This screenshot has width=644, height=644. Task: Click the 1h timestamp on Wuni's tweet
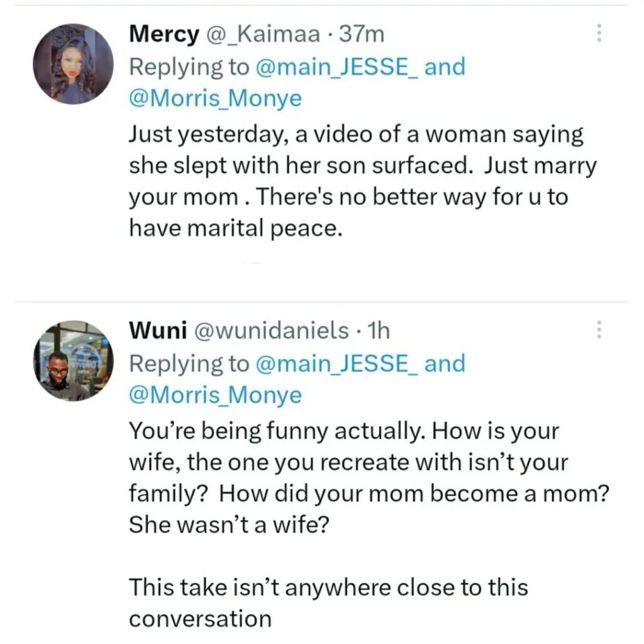tap(377, 330)
